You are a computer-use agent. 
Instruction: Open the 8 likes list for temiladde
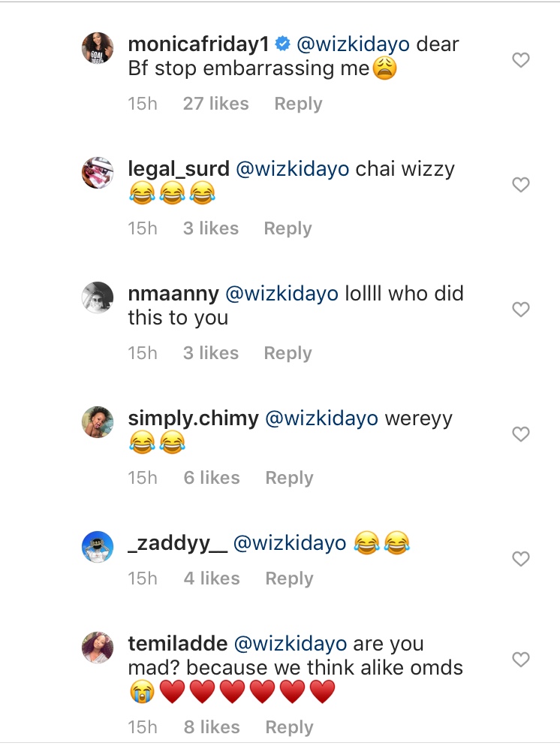tap(211, 727)
